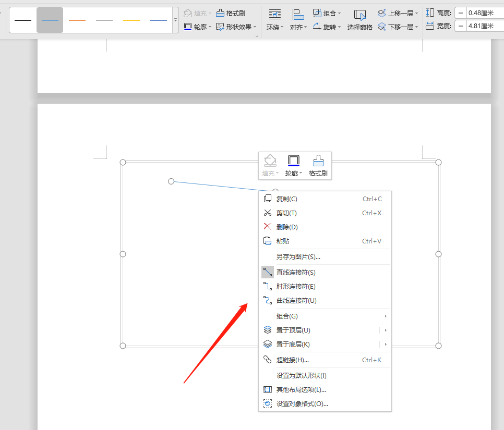Image resolution: width=504 pixels, height=430 pixels.
Task: Click Hyperlink (超链接) menu entry
Action: tap(292, 360)
